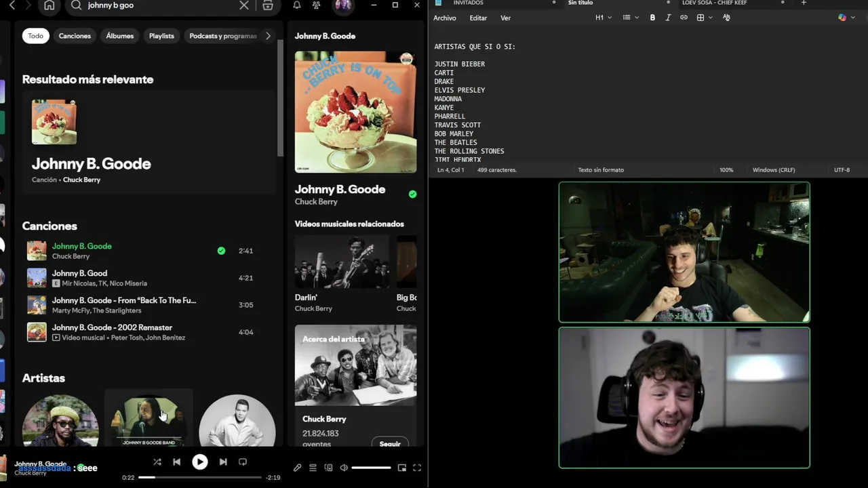
Task: Select the Todo filter chip
Action: [x=35, y=36]
